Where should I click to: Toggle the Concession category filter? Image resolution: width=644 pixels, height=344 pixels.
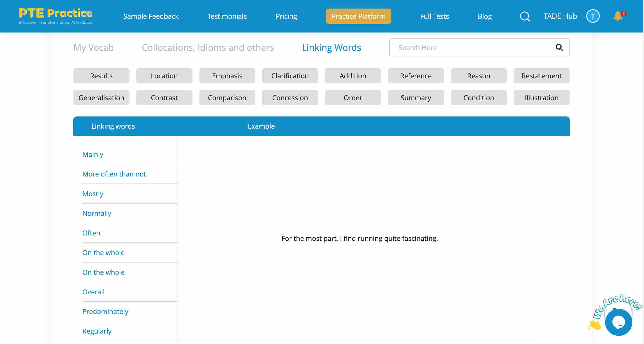[x=290, y=97]
